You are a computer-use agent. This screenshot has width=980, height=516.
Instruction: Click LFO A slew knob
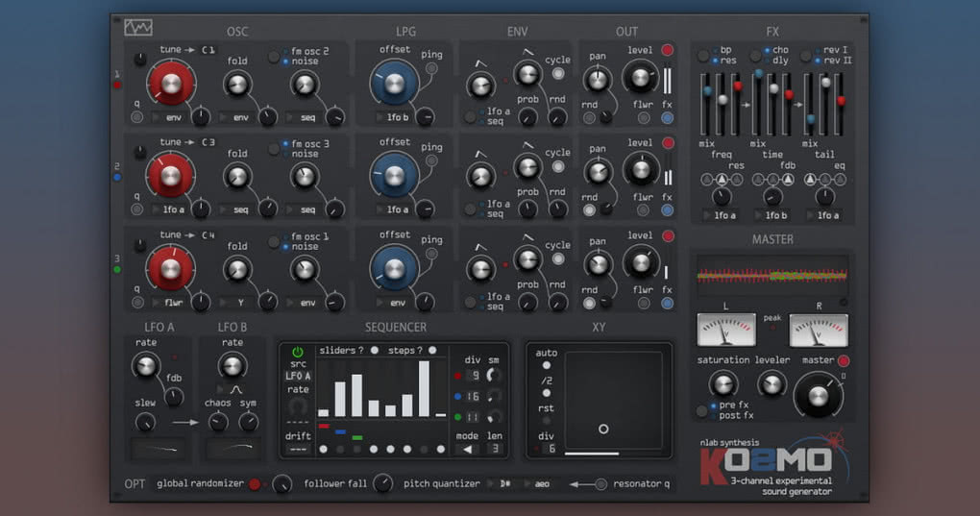point(145,422)
